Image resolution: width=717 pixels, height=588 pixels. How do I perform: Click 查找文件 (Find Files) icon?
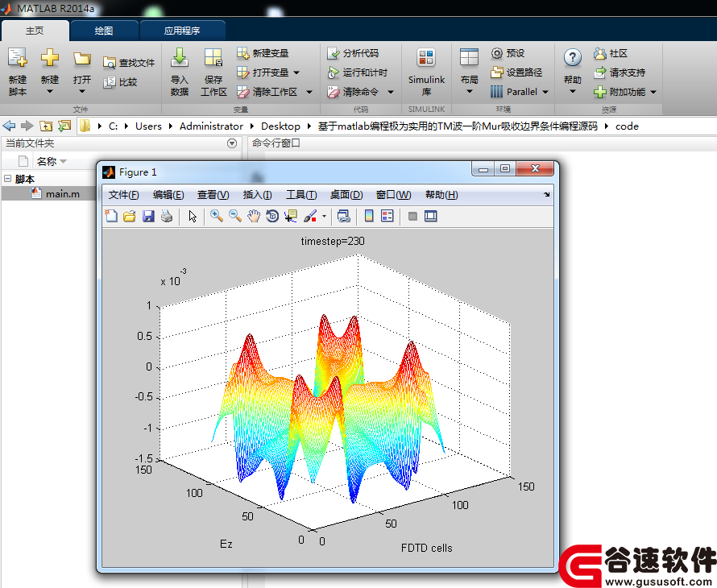[x=110, y=63]
